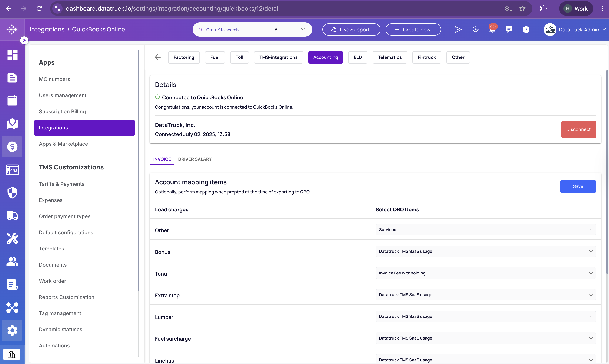Switch to the Fuel tab
The image size is (609, 364).
215,57
